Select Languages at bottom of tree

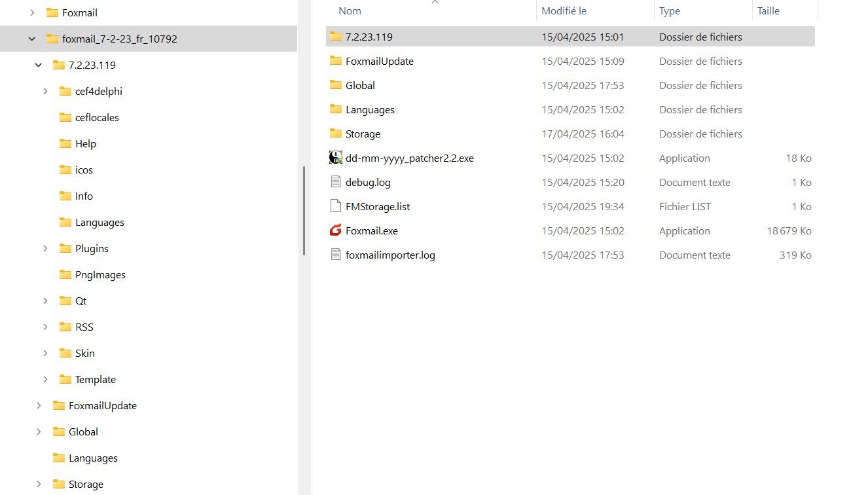coord(93,458)
